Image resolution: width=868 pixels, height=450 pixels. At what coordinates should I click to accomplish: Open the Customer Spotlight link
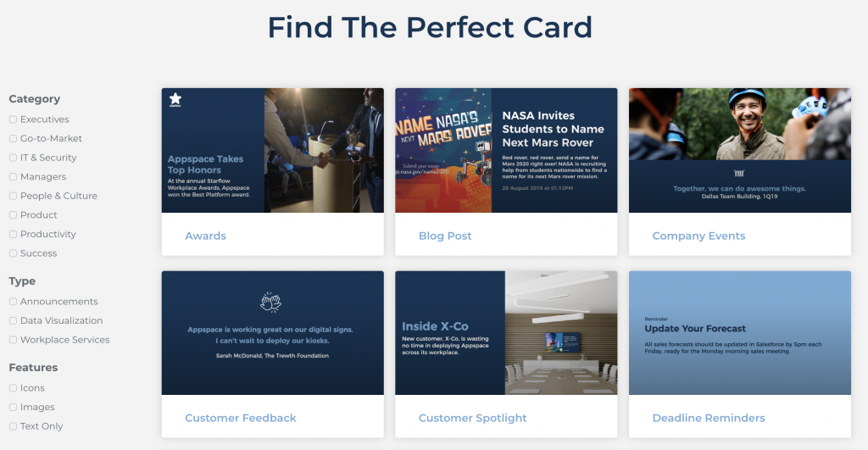point(472,418)
